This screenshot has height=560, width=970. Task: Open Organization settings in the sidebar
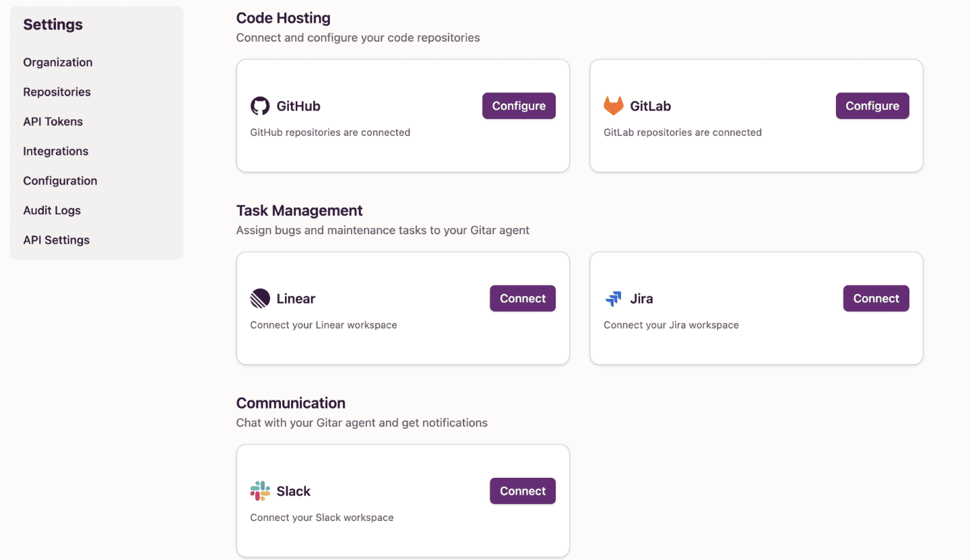point(57,62)
